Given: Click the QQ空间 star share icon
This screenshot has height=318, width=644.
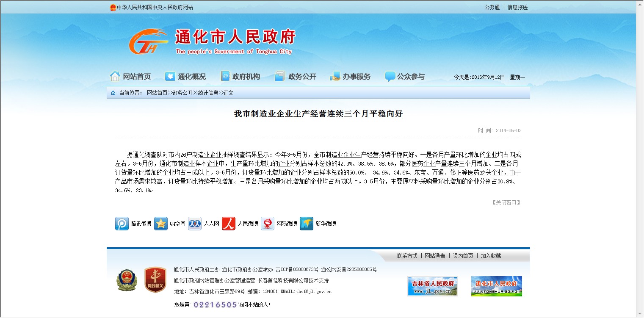Looking at the screenshot, I should click(x=161, y=224).
